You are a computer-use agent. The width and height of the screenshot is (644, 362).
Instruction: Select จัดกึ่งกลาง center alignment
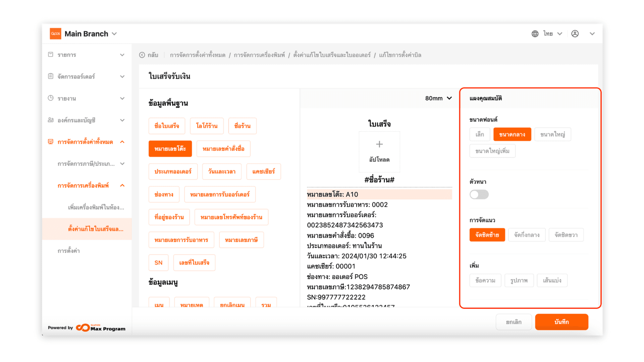527,235
